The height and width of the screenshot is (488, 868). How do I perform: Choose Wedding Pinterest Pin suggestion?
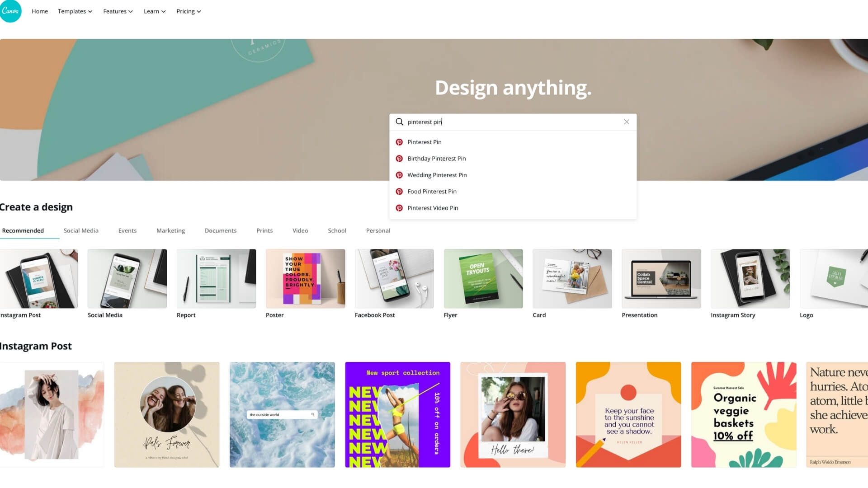tap(513, 175)
